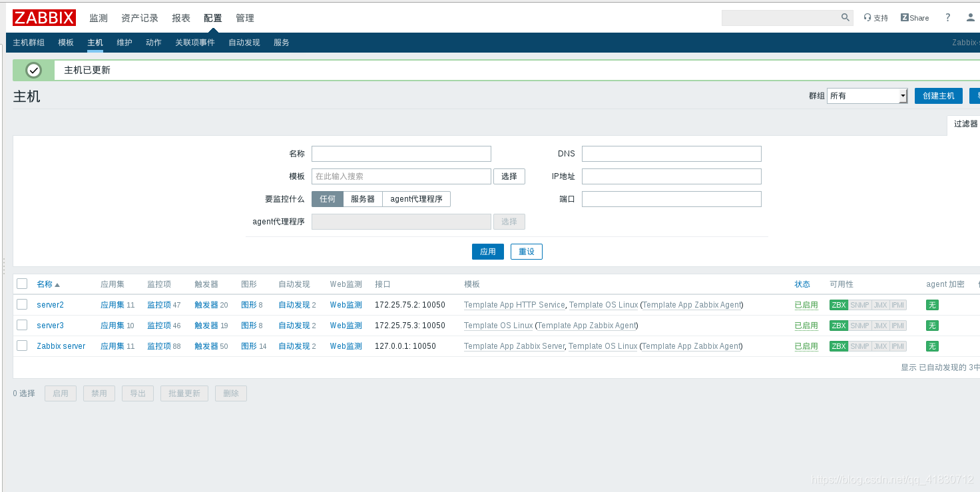The width and height of the screenshot is (980, 492).
Task: Click the JMX badge in server3 row
Action: (880, 326)
